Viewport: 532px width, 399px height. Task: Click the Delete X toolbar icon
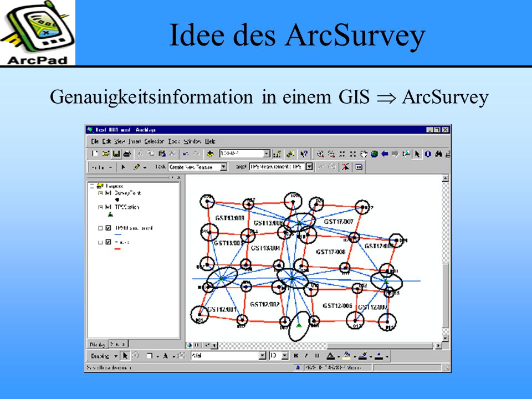(x=172, y=154)
